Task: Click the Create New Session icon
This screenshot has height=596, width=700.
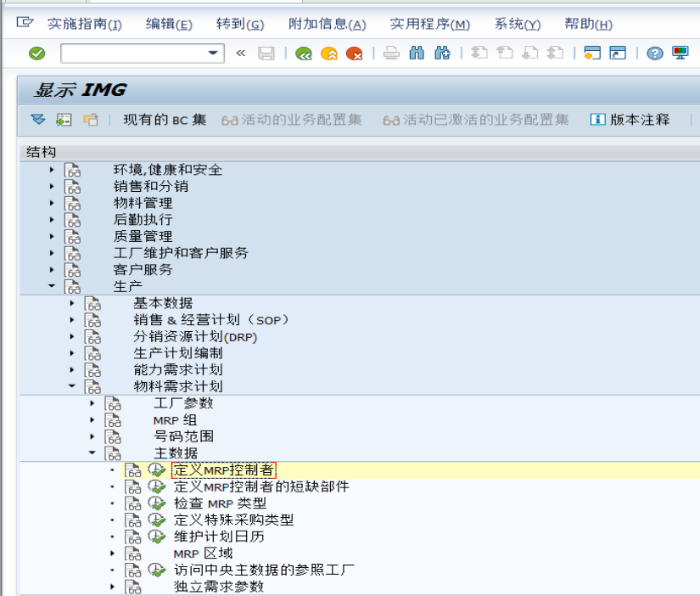Action: [592, 53]
